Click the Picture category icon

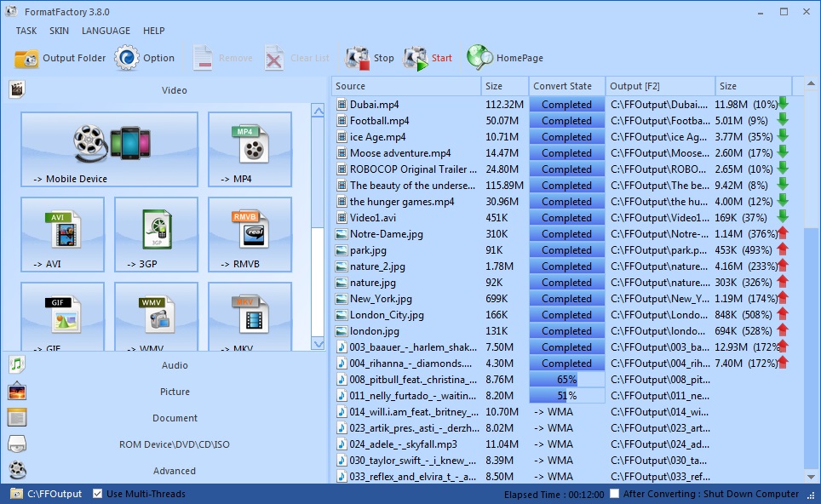(17, 391)
